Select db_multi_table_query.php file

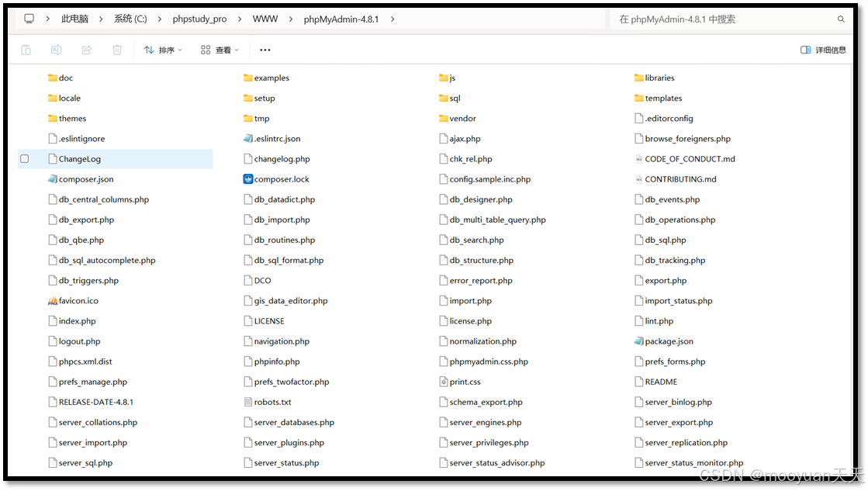(493, 220)
